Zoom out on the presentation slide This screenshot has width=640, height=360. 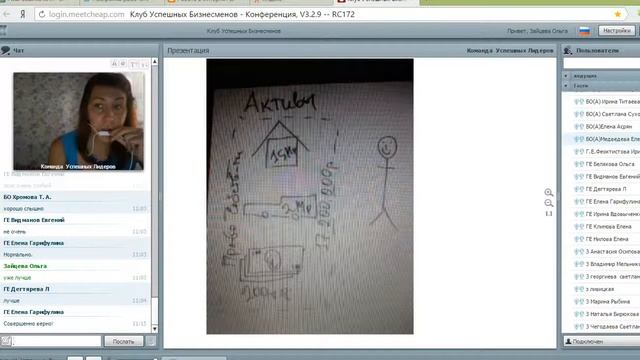pyautogui.click(x=549, y=203)
